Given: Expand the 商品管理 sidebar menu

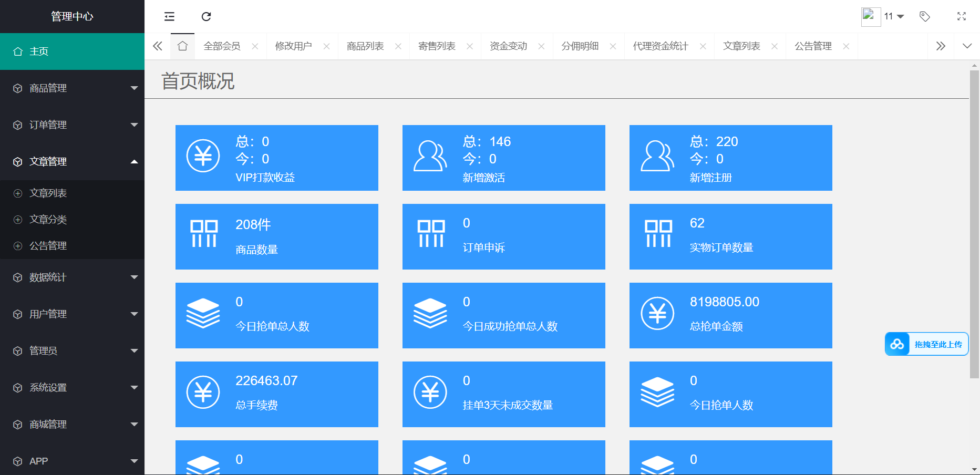Looking at the screenshot, I should click(x=72, y=88).
